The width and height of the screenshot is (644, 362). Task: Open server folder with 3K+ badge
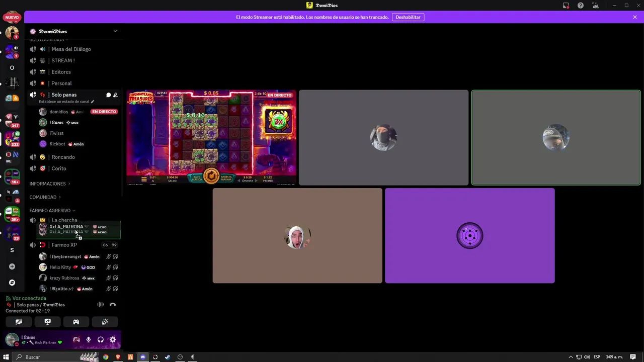pyautogui.click(x=12, y=214)
